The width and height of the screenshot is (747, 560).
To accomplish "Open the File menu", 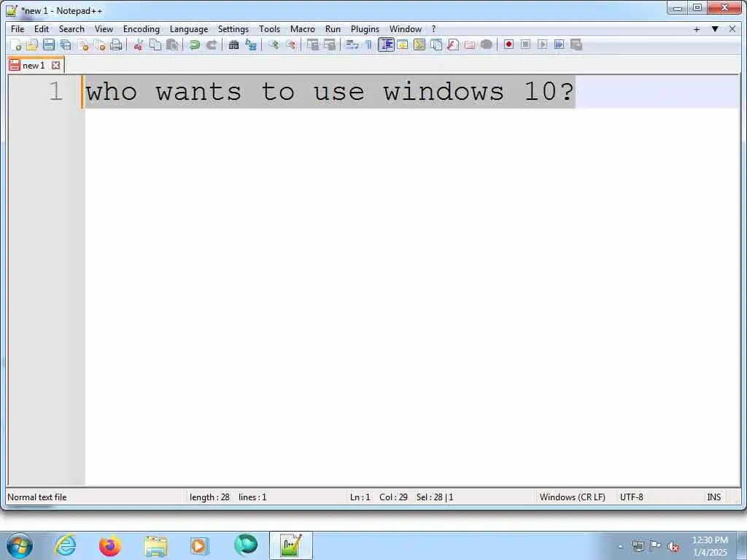I will pyautogui.click(x=18, y=29).
